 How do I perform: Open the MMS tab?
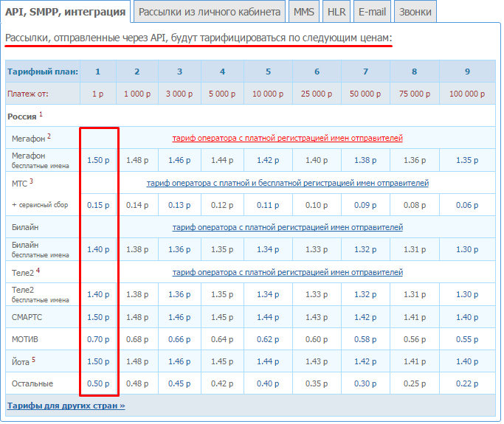(304, 12)
